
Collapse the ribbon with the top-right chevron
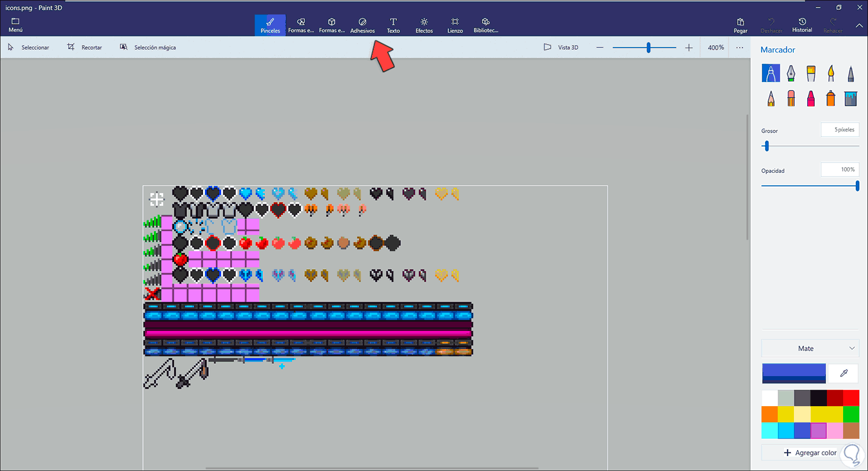click(859, 26)
